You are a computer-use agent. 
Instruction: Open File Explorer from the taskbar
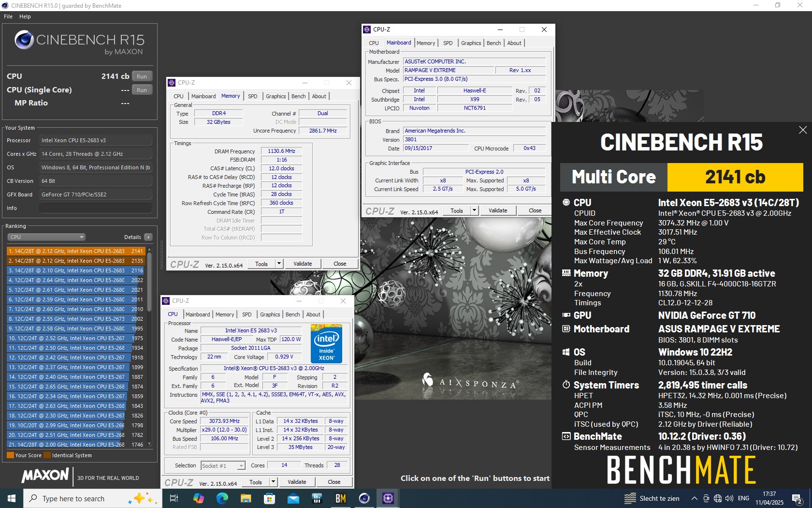[246, 498]
